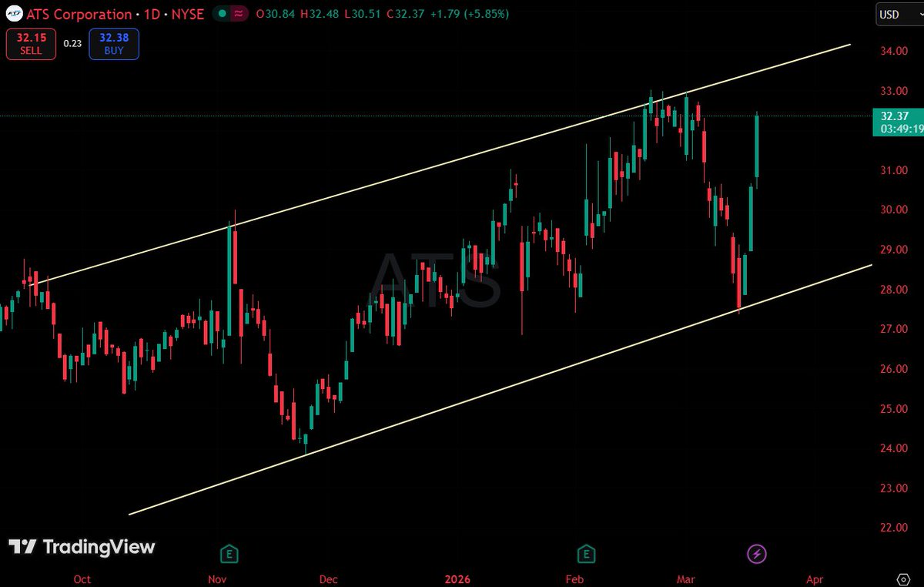Click the change value +1.79 (+5.85%)
Viewport: 924px width, 587px height.
(468, 14)
